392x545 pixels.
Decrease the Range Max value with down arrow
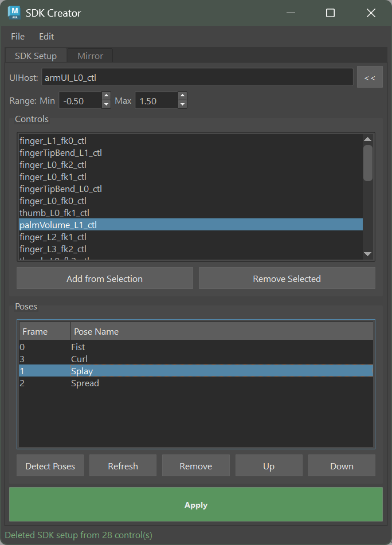(x=182, y=104)
